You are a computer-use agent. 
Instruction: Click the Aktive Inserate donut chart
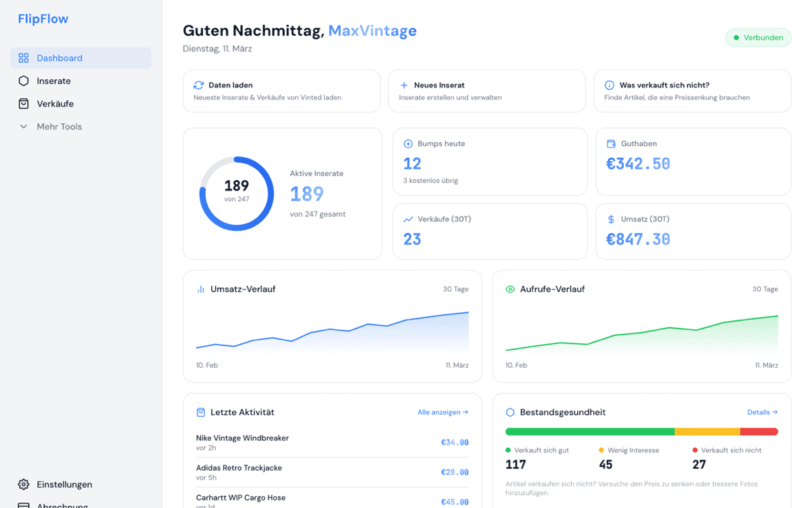click(x=236, y=194)
